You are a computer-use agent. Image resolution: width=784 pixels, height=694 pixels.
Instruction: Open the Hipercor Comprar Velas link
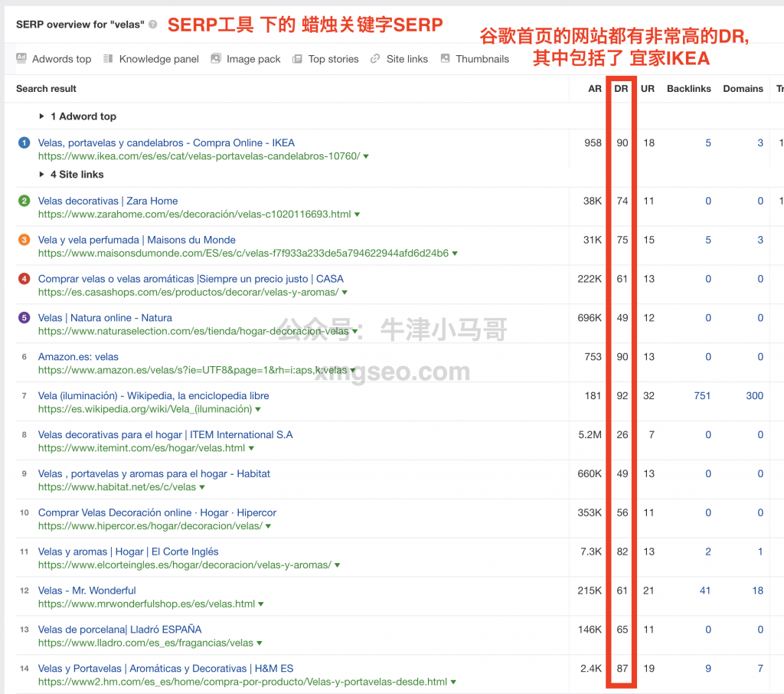(x=157, y=513)
